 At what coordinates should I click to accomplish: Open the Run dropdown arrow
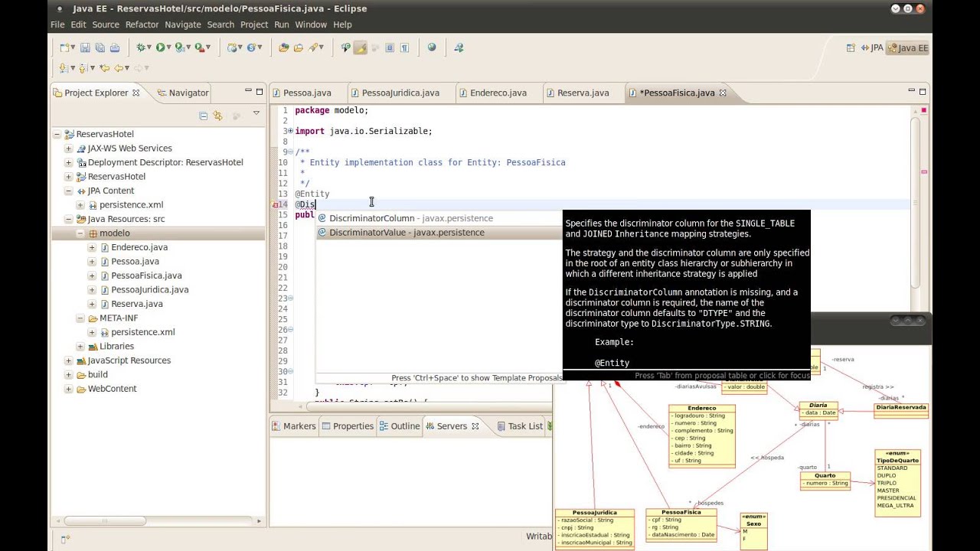pyautogui.click(x=171, y=47)
